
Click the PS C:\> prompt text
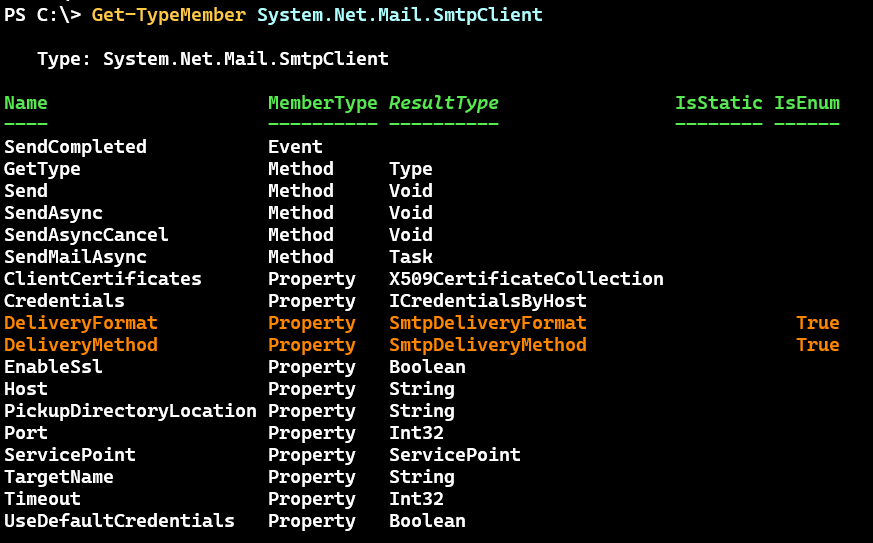tap(42, 15)
